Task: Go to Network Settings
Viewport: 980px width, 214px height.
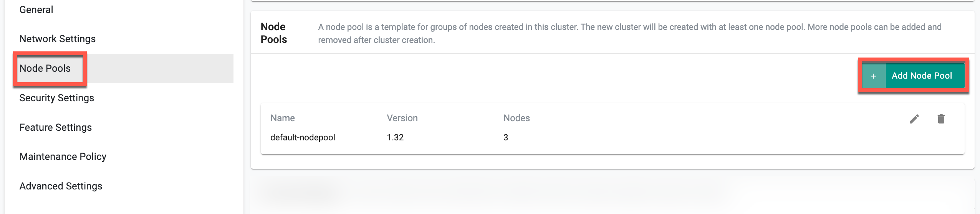Action: coord(58,39)
